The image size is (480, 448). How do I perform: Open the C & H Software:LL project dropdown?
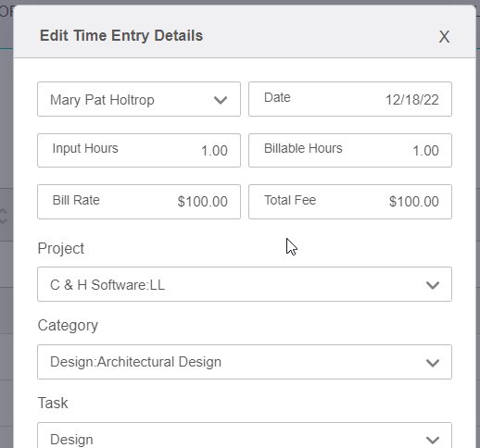[245, 284]
